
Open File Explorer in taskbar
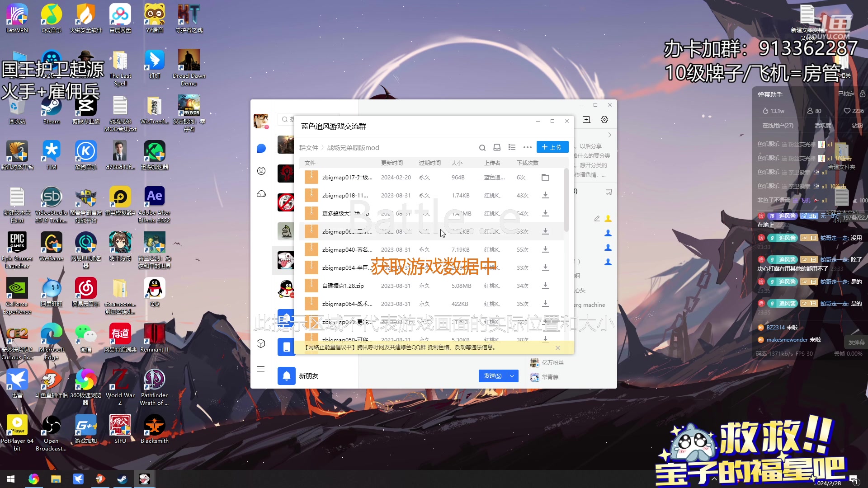pos(56,479)
